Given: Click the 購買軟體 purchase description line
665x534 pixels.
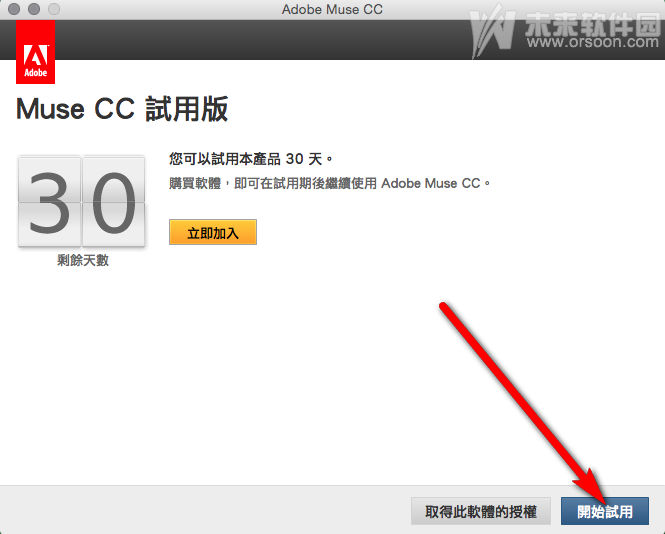Looking at the screenshot, I should 330,183.
